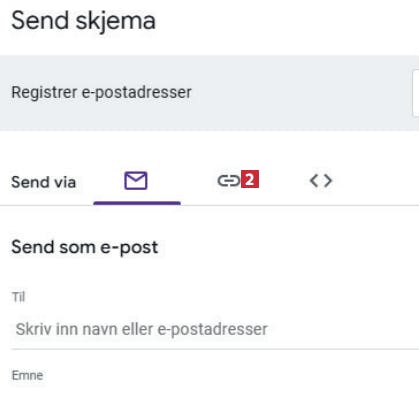Click the gray banner behind Registrer e-postadresser
This screenshot has height=396, width=419.
coord(209,93)
